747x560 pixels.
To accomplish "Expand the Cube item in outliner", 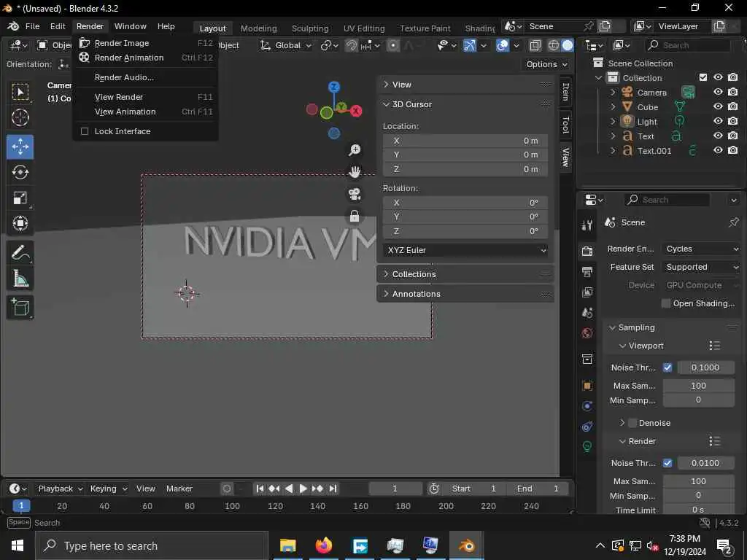I will click(613, 106).
